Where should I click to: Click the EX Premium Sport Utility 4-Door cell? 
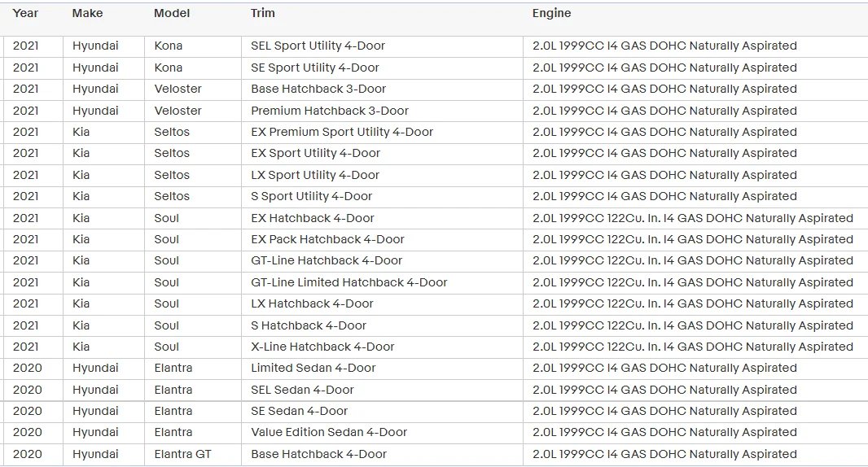[342, 132]
